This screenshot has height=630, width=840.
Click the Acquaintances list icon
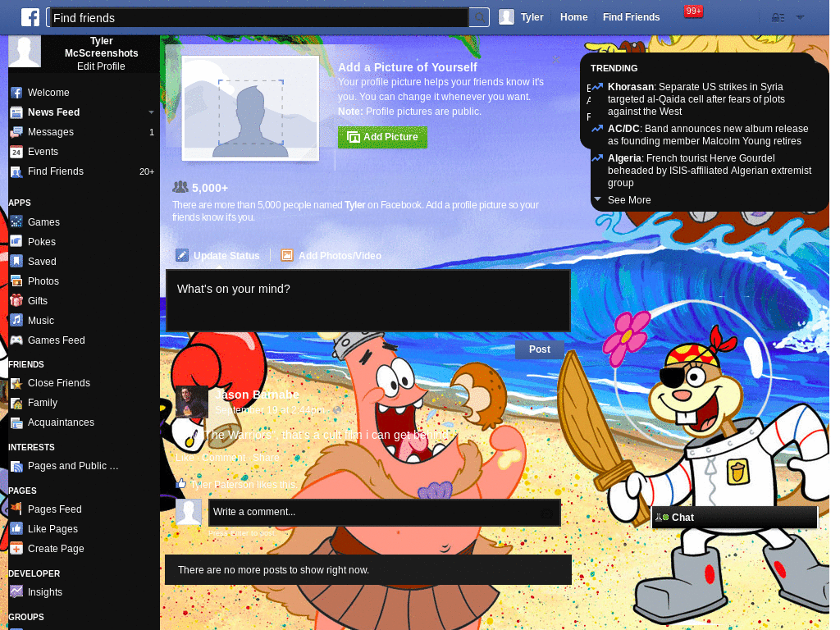click(16, 422)
